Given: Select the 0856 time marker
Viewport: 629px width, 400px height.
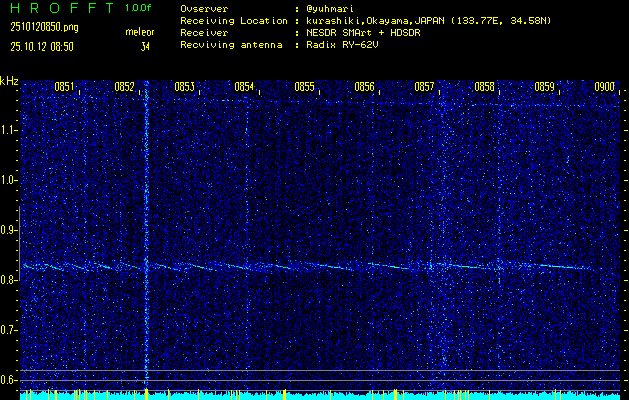Looking at the screenshot, I should point(364,87).
